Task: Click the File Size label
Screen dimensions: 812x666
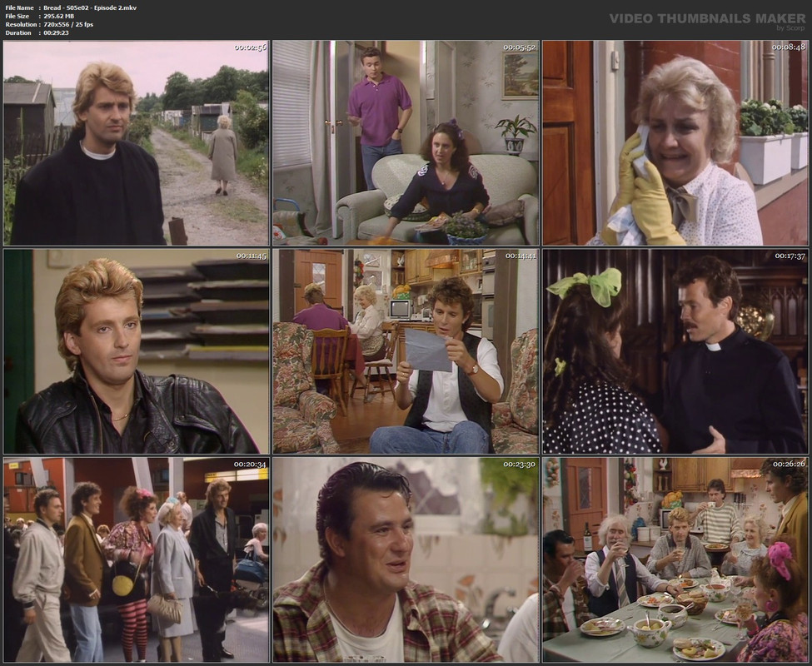Action: [17, 16]
